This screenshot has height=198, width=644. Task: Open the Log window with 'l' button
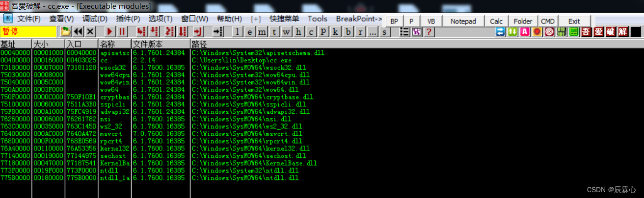click(238, 32)
